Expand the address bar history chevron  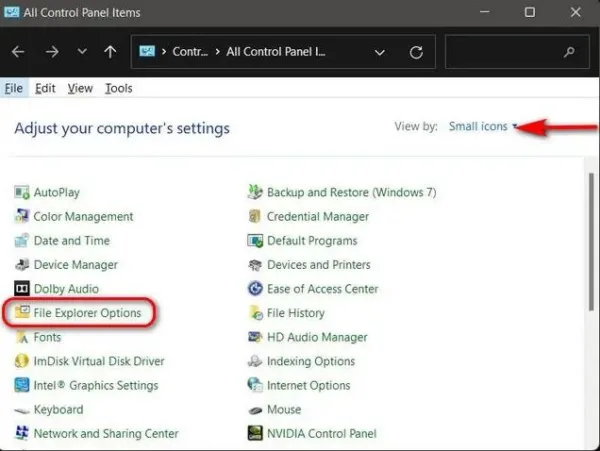coord(380,52)
